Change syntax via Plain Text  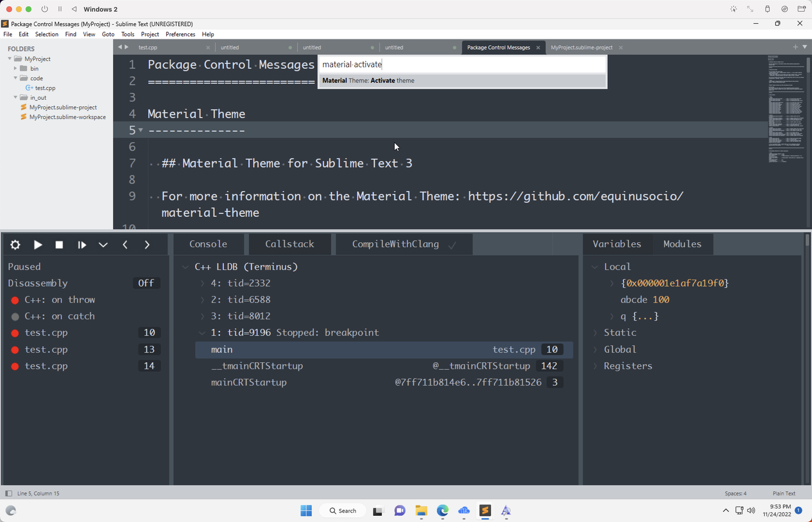coord(784,493)
